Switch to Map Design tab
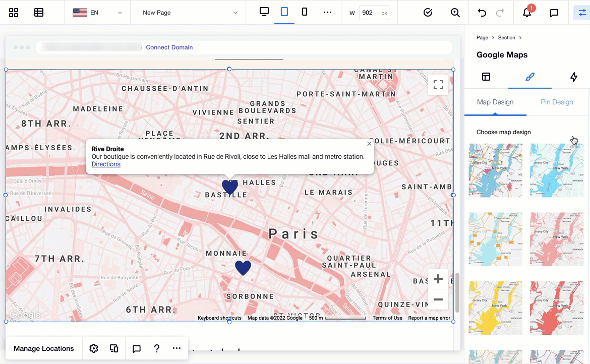 (x=495, y=102)
